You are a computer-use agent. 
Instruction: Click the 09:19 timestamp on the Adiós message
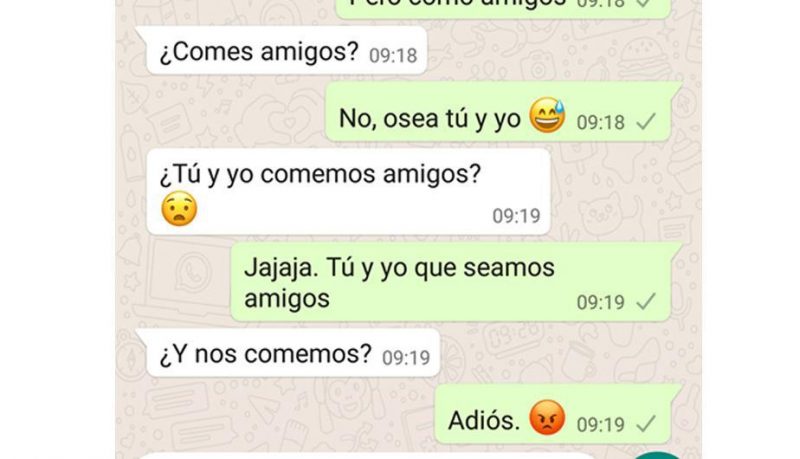click(x=601, y=425)
